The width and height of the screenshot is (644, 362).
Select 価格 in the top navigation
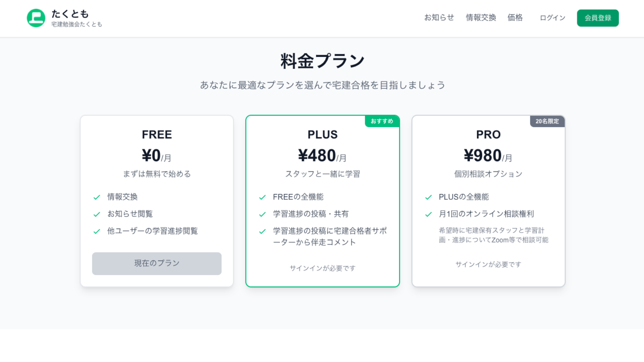[515, 18]
